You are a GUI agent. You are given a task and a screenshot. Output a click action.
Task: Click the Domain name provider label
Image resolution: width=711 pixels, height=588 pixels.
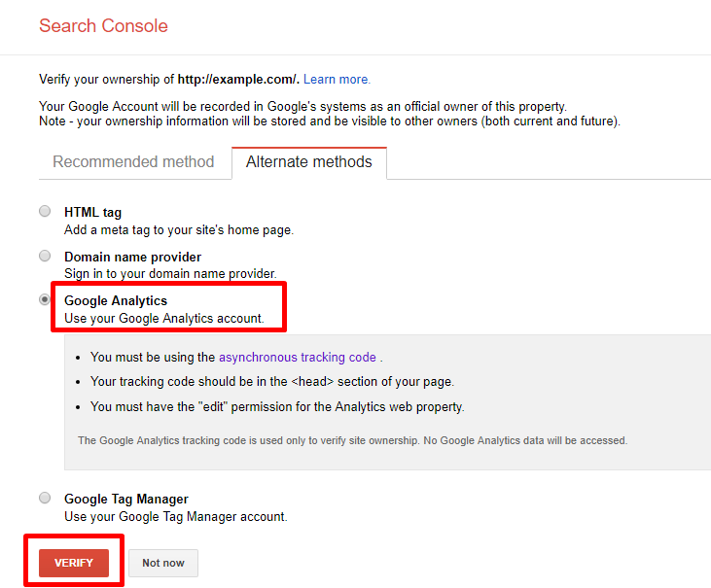coord(133,257)
